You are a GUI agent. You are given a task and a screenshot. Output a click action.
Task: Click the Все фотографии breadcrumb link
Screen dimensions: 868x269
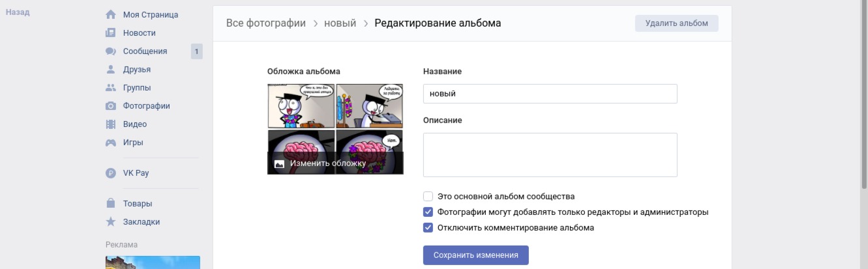(x=266, y=23)
